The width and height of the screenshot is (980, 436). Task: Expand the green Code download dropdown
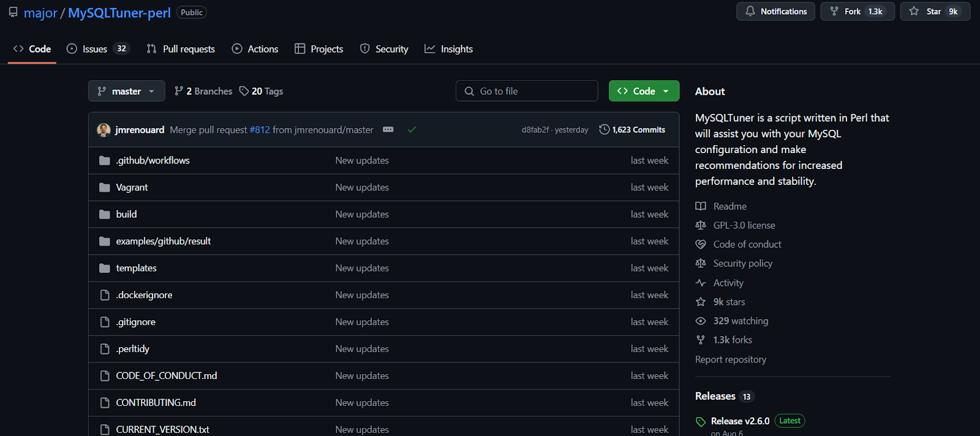tap(644, 91)
